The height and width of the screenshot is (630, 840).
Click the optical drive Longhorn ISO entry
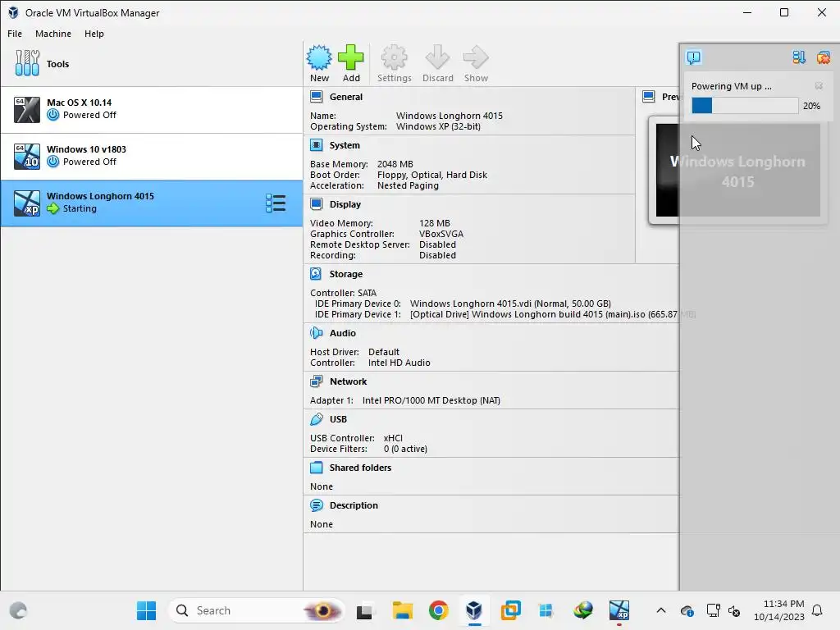click(552, 314)
